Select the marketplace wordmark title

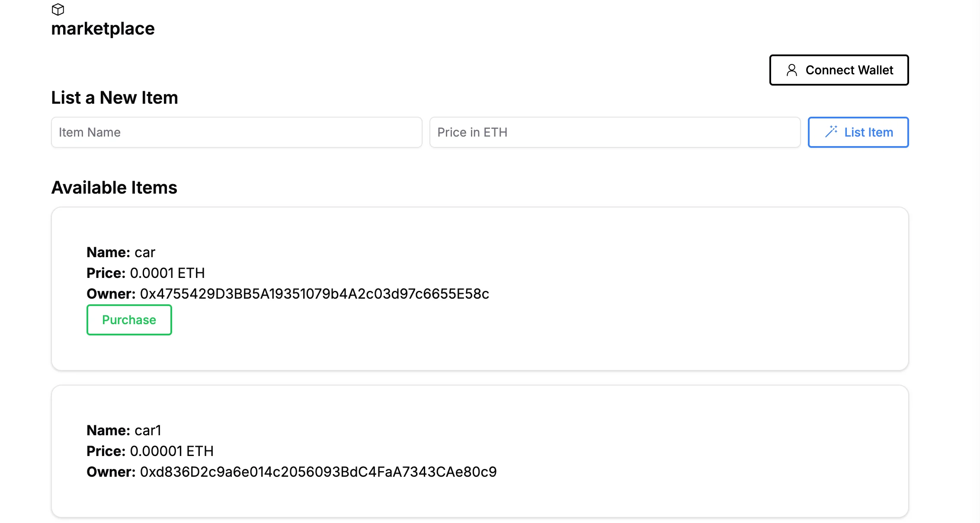103,28
